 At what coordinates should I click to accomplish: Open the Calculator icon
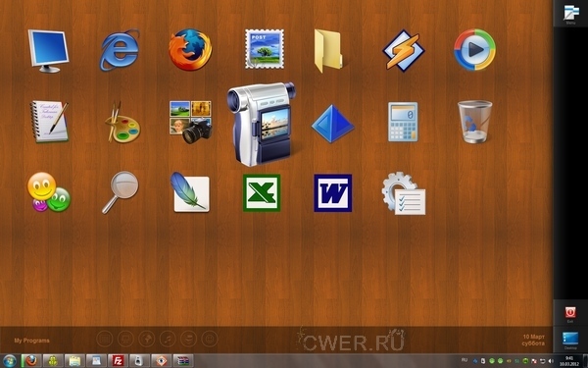coord(403,122)
